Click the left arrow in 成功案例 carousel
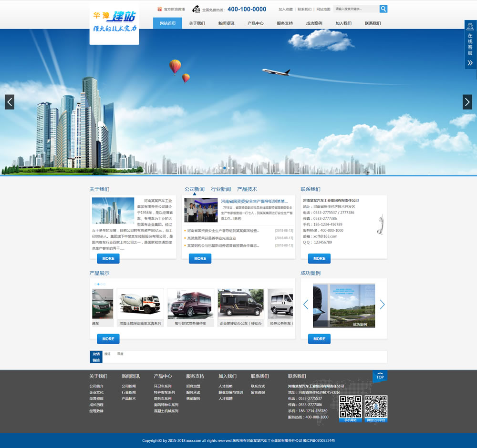Screen dimensions: 477x448 coord(306,305)
